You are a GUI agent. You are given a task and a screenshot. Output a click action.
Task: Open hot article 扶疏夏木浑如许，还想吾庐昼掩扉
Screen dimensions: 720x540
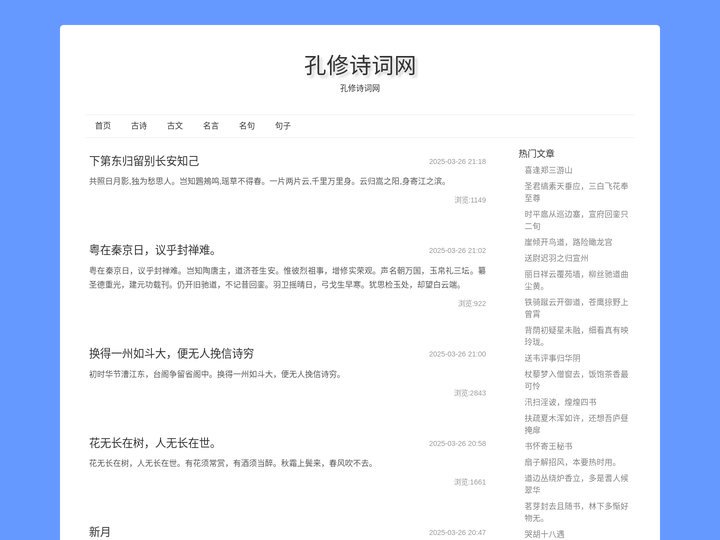576,424
